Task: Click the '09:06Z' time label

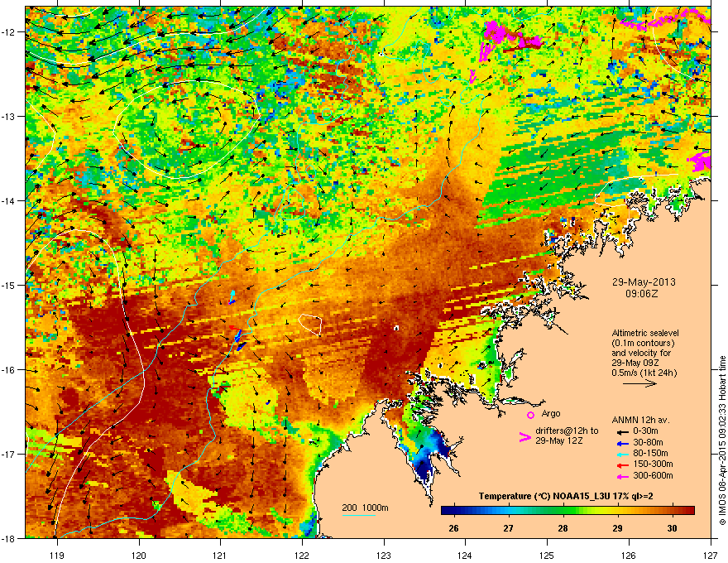Action: [642, 294]
